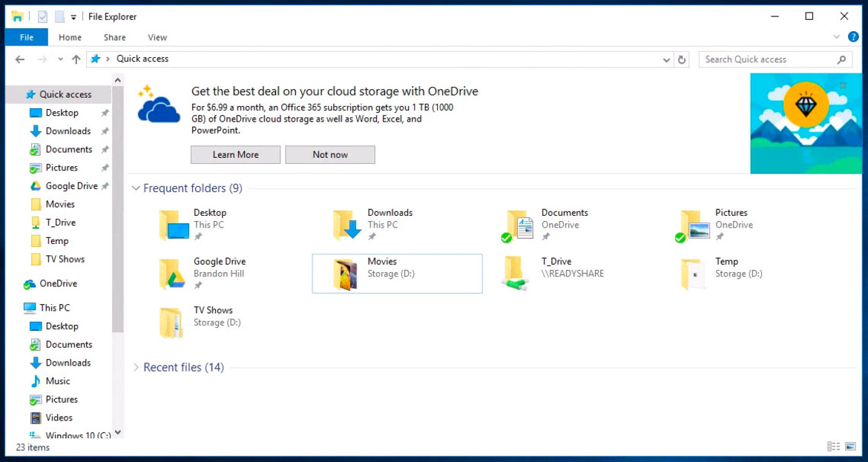Open TV Shows in navigation pane

click(65, 259)
